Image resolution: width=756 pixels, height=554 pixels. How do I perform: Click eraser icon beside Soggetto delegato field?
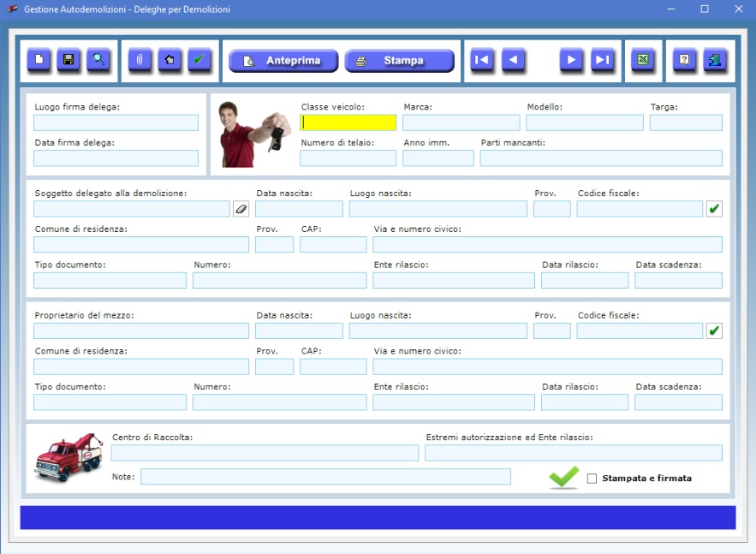tap(241, 209)
